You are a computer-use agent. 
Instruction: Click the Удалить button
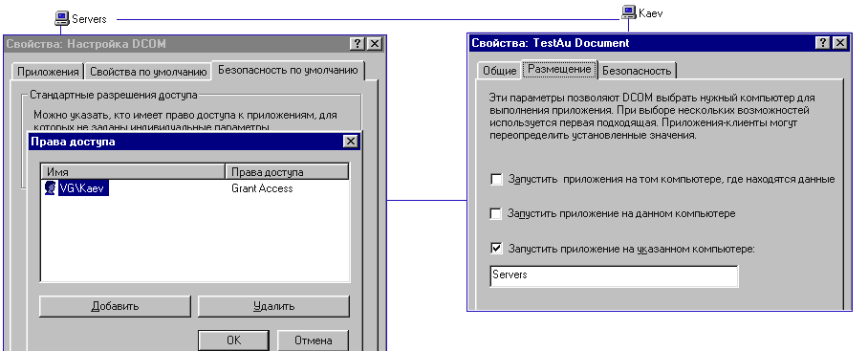(273, 306)
